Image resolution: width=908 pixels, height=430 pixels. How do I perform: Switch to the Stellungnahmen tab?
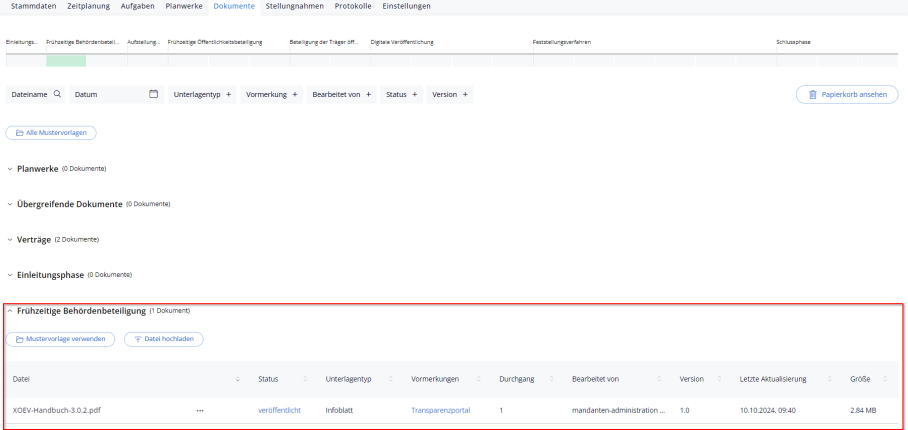[294, 6]
